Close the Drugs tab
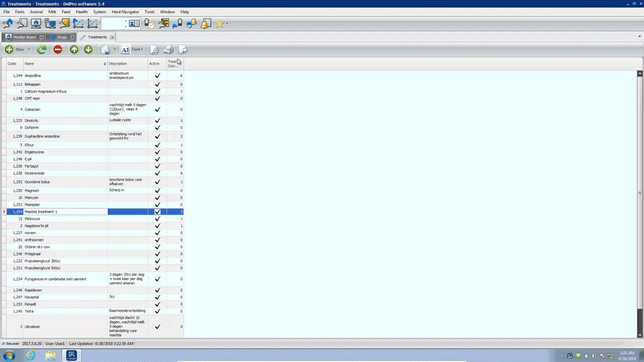The width and height of the screenshot is (644, 362). pyautogui.click(x=72, y=38)
